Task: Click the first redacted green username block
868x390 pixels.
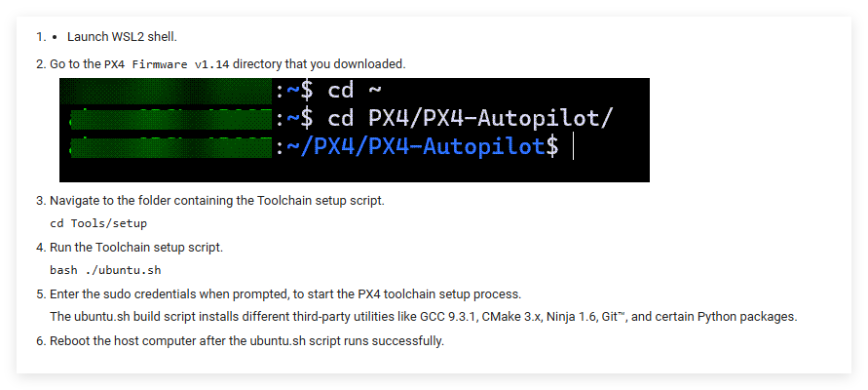Action: 167,91
